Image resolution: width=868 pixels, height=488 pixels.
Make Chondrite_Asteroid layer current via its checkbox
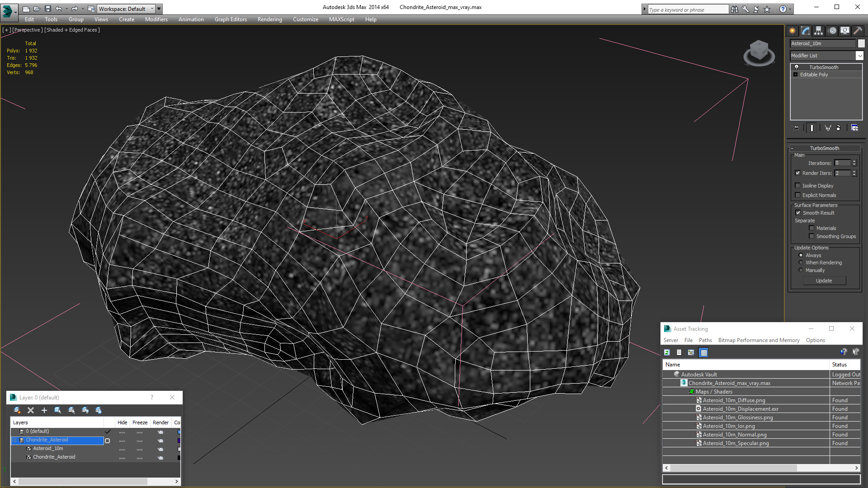click(x=108, y=441)
